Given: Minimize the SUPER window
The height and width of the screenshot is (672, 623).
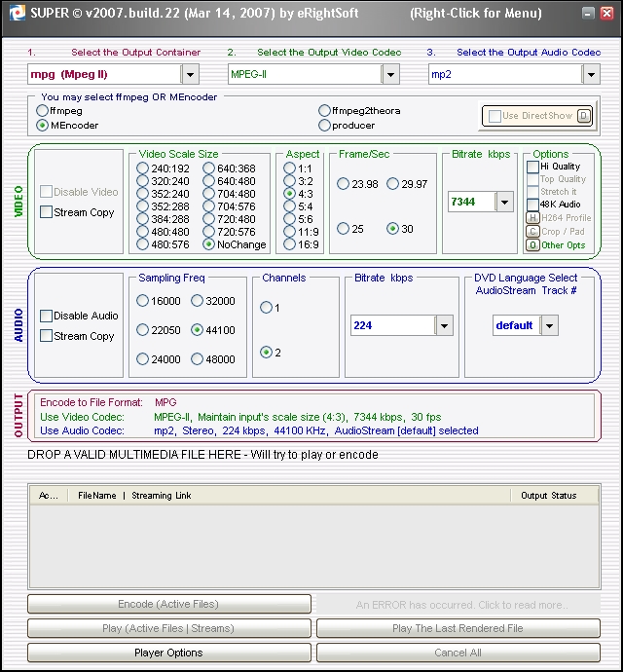Looking at the screenshot, I should [x=588, y=14].
